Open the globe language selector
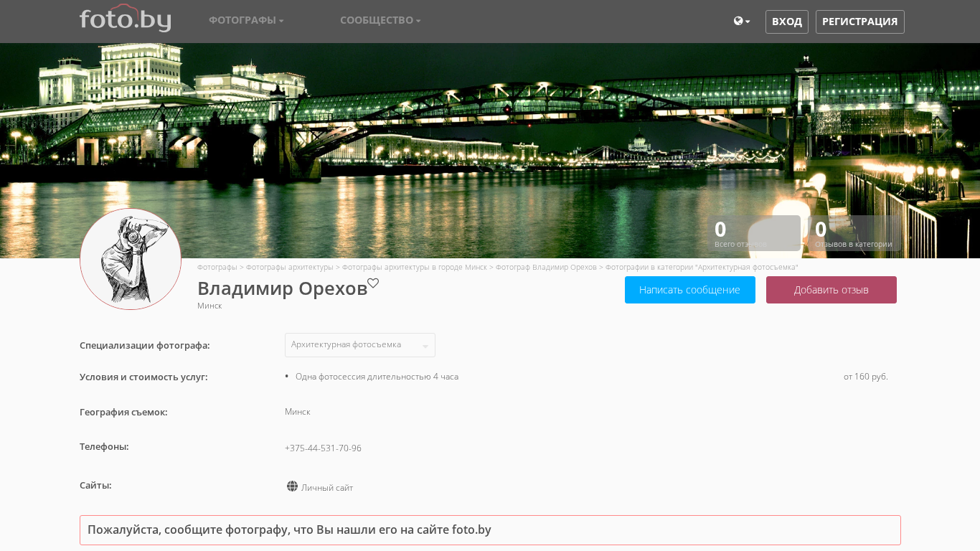980x551 pixels. tap(742, 22)
